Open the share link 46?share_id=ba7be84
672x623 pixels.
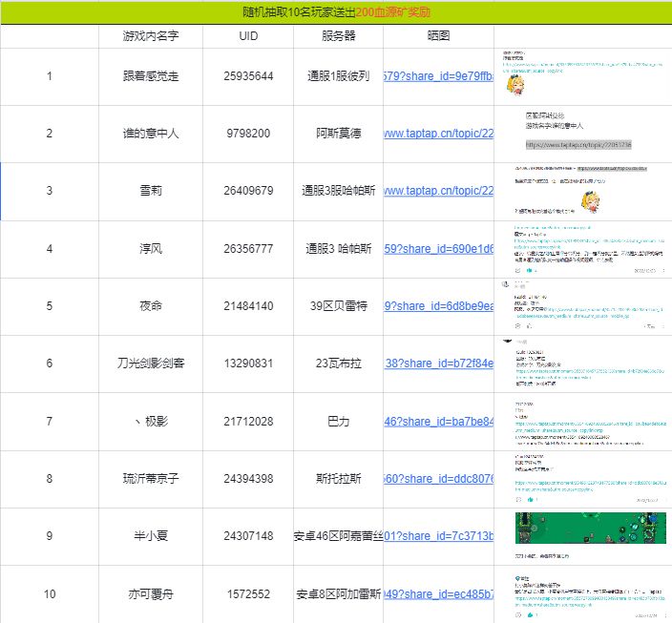pyautogui.click(x=438, y=422)
